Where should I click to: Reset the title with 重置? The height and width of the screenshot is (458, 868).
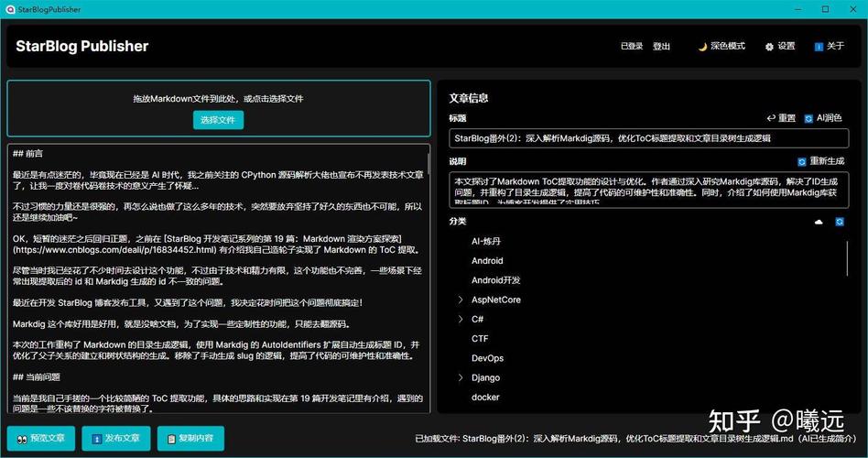point(781,118)
